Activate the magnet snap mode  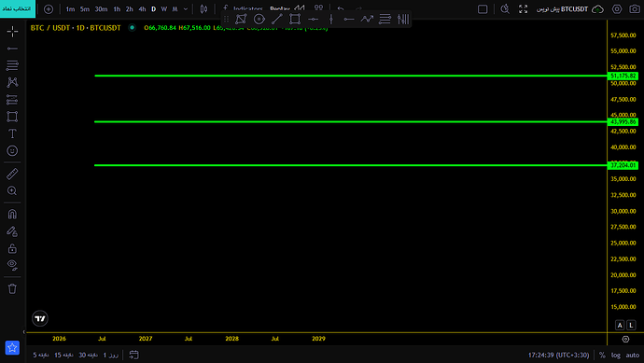[12, 214]
